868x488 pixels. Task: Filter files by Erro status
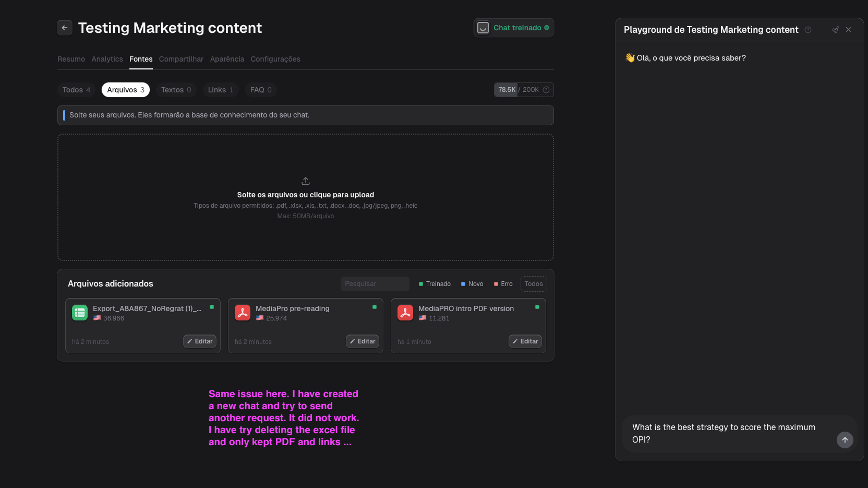pyautogui.click(x=503, y=284)
